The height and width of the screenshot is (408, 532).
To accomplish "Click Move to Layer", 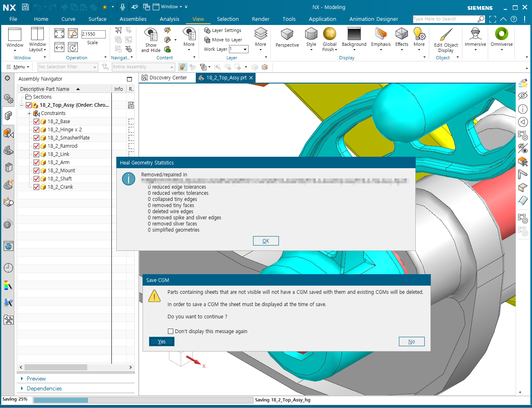I will coord(223,40).
